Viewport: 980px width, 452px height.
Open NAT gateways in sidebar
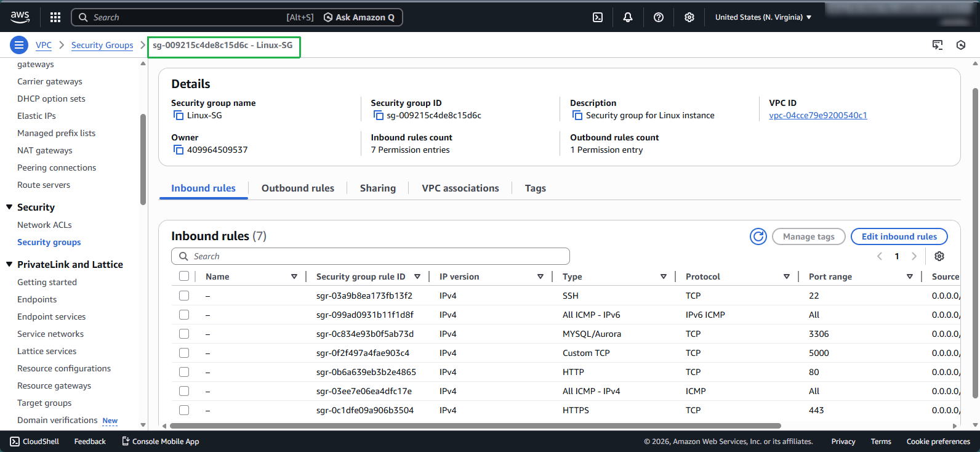[x=45, y=150]
